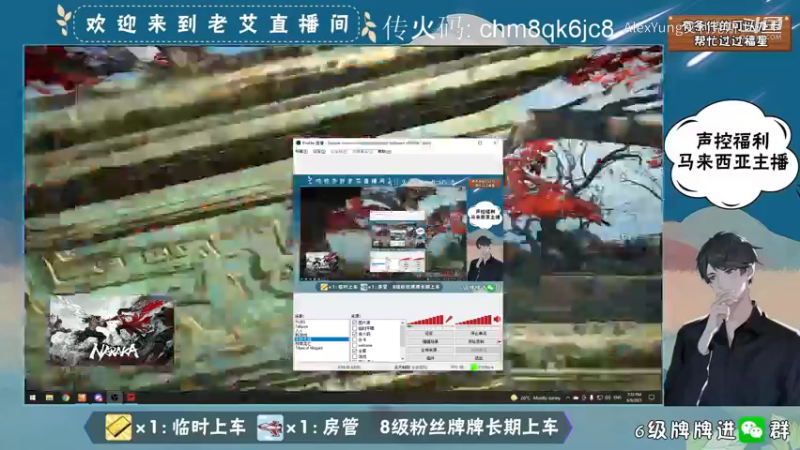
Task: Adjust the desktop audio volume meter slider
Action: (x=473, y=320)
